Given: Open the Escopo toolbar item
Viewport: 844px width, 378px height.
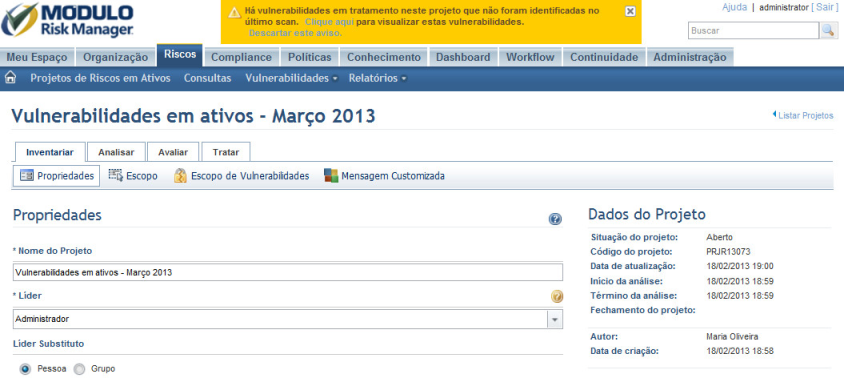Looking at the screenshot, I should (133, 176).
